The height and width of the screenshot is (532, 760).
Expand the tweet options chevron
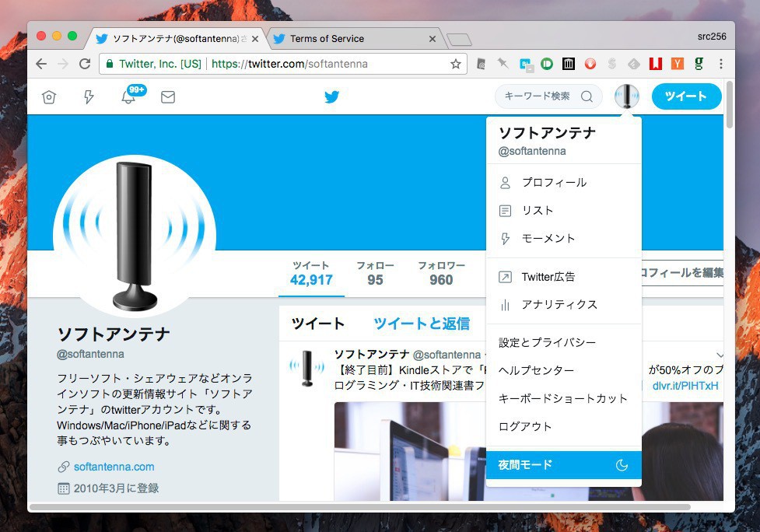(720, 355)
